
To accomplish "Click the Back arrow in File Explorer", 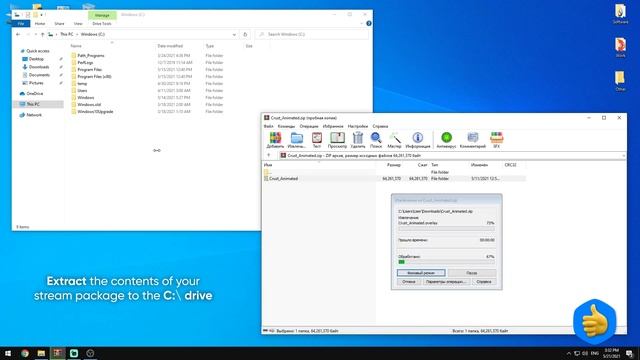I will (18, 34).
